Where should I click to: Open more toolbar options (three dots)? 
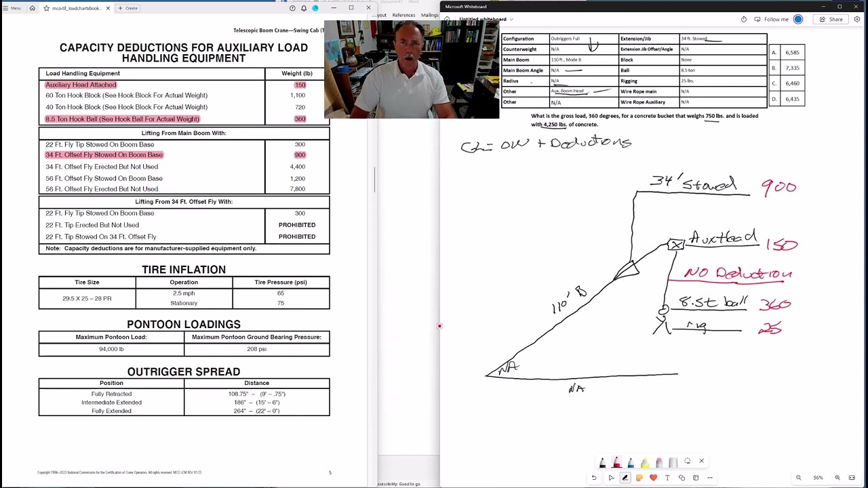(x=710, y=478)
